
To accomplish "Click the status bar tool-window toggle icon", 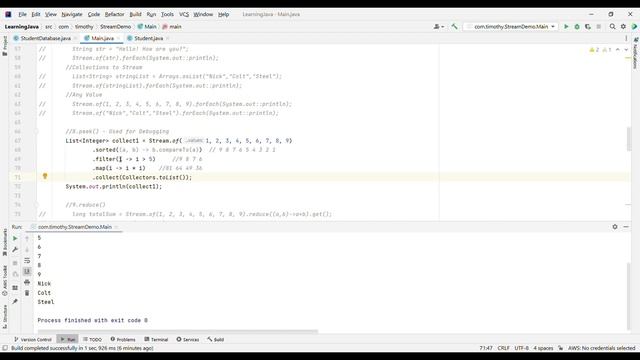I will point(5,348).
